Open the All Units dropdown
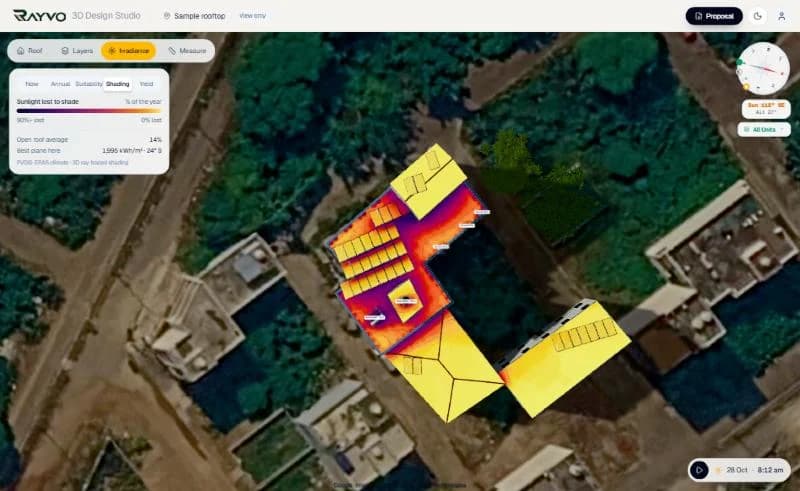Image resolution: width=800 pixels, height=491 pixels. click(764, 130)
